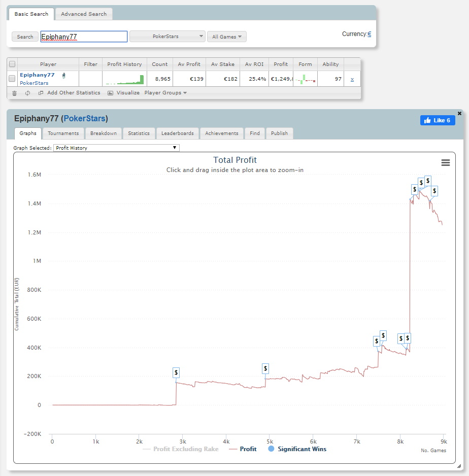View the Achievements tab

[x=222, y=133]
